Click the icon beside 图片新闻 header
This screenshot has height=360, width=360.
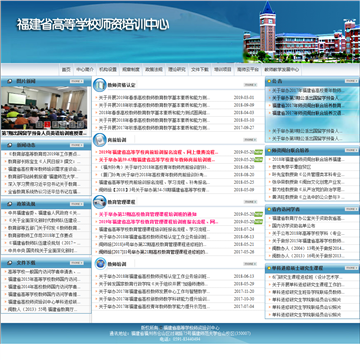click(9, 81)
